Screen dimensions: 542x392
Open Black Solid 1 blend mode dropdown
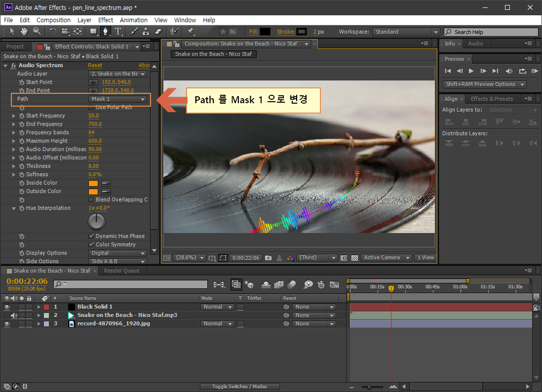click(x=217, y=307)
